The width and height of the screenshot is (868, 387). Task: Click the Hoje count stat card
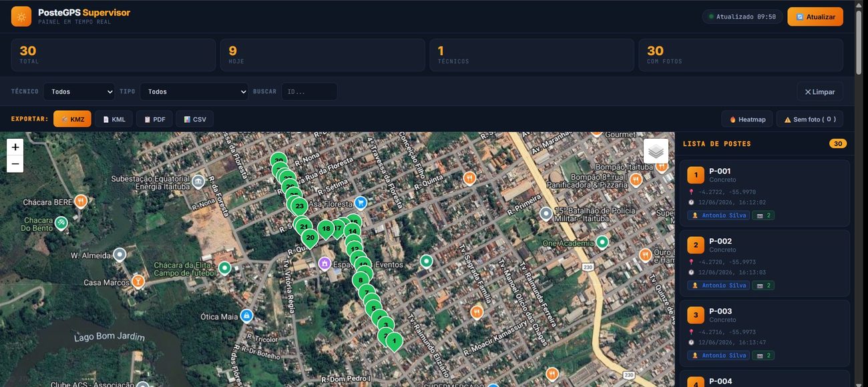(322, 55)
